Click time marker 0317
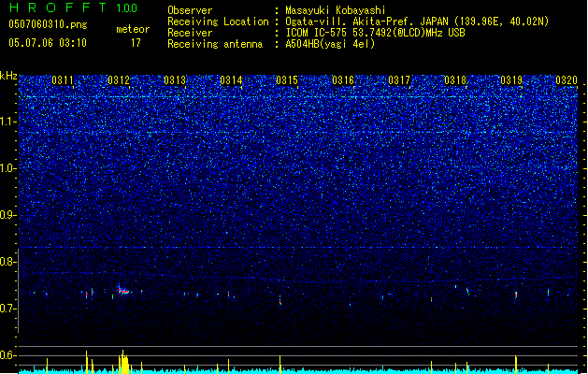Viewport: 588px width, 374px height. pos(399,80)
